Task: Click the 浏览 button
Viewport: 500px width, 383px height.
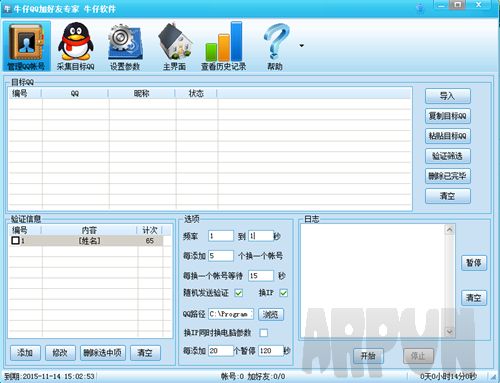Action: [x=271, y=314]
